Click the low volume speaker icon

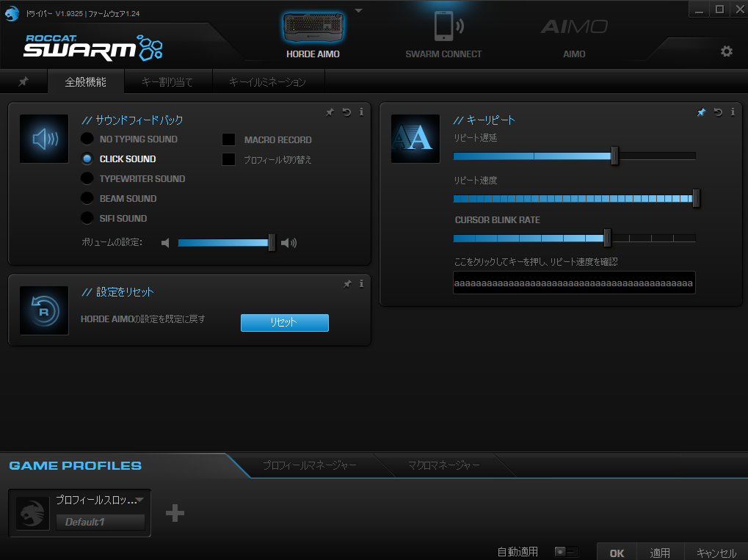[x=166, y=243]
